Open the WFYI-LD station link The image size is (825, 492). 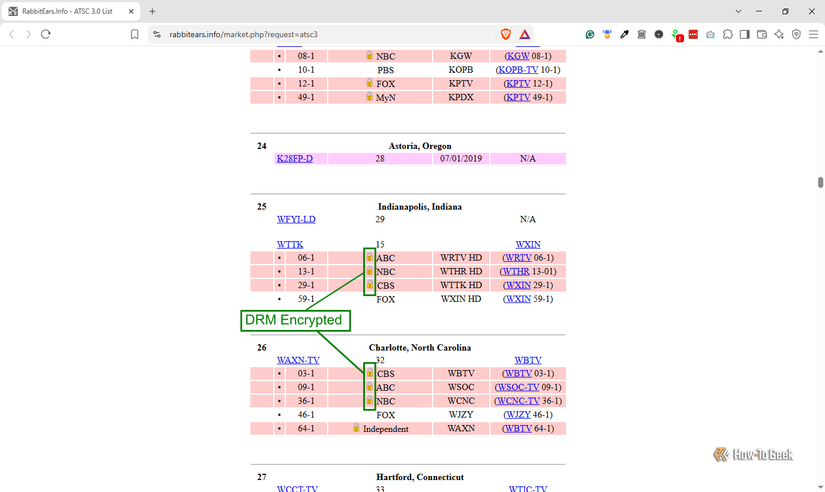[296, 219]
